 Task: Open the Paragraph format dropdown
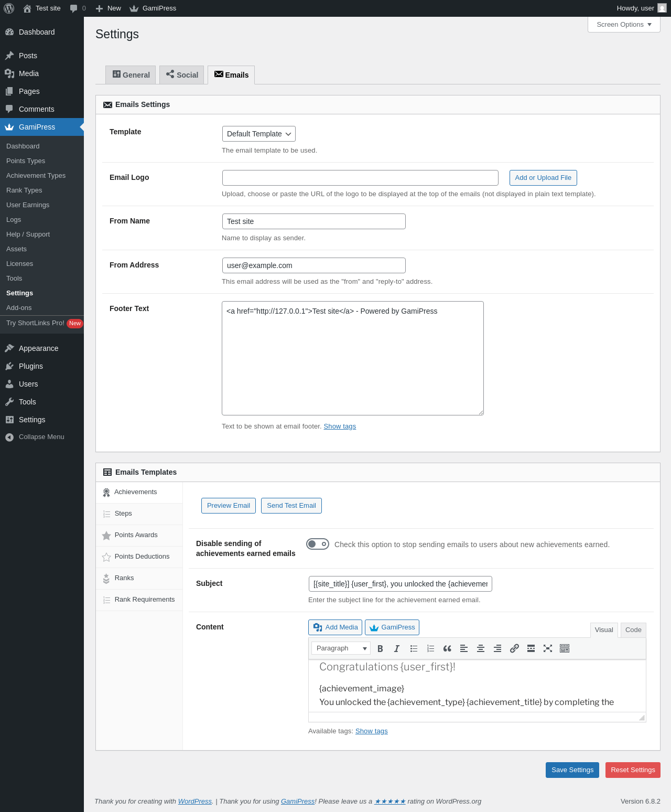(x=341, y=648)
